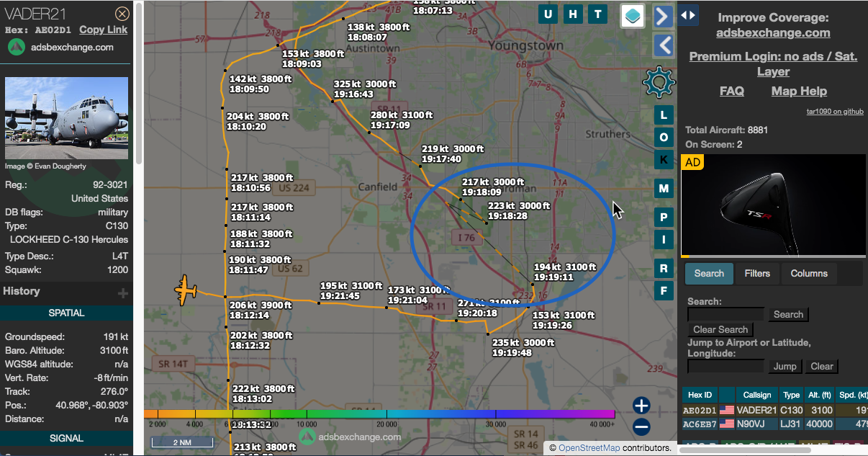Click the U map toggle button
Viewport: 868px width, 456px height.
point(548,14)
